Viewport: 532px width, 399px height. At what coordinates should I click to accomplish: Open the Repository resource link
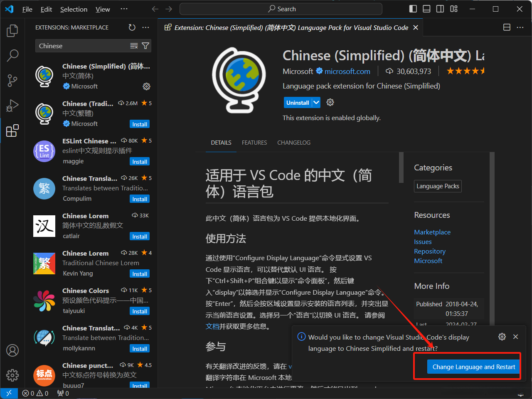pos(430,251)
